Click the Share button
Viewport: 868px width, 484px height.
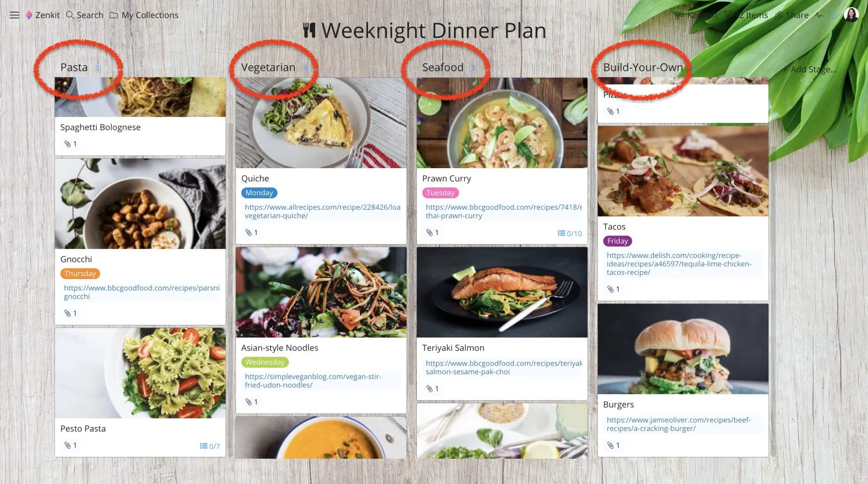792,15
